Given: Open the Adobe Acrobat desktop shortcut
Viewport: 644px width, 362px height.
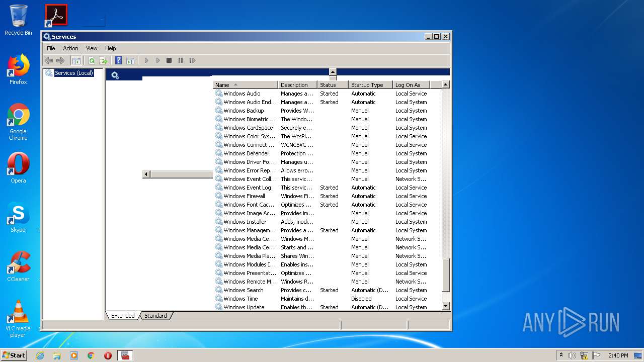Looking at the screenshot, I should coord(56,15).
